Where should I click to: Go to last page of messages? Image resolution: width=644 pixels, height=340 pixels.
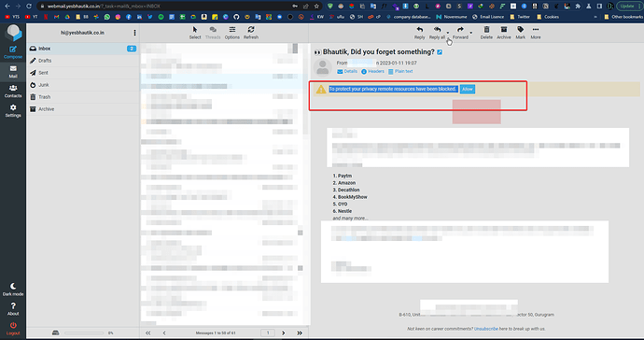tap(300, 333)
